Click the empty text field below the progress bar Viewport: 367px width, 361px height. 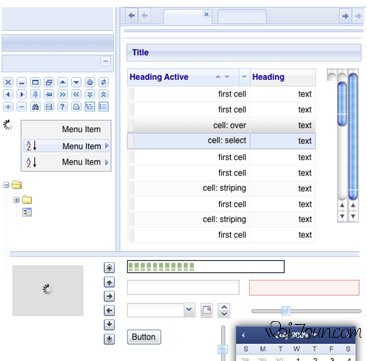point(183,287)
